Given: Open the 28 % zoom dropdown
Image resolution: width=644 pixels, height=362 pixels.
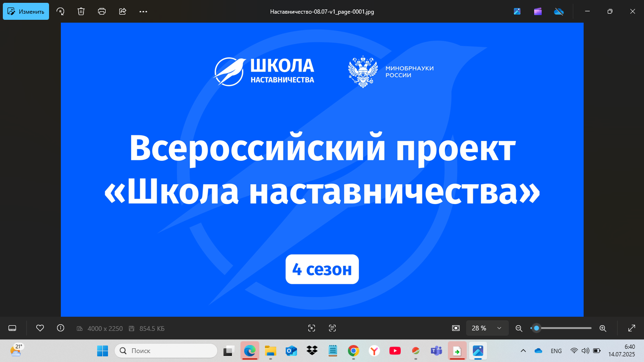Looking at the screenshot, I should point(487,328).
